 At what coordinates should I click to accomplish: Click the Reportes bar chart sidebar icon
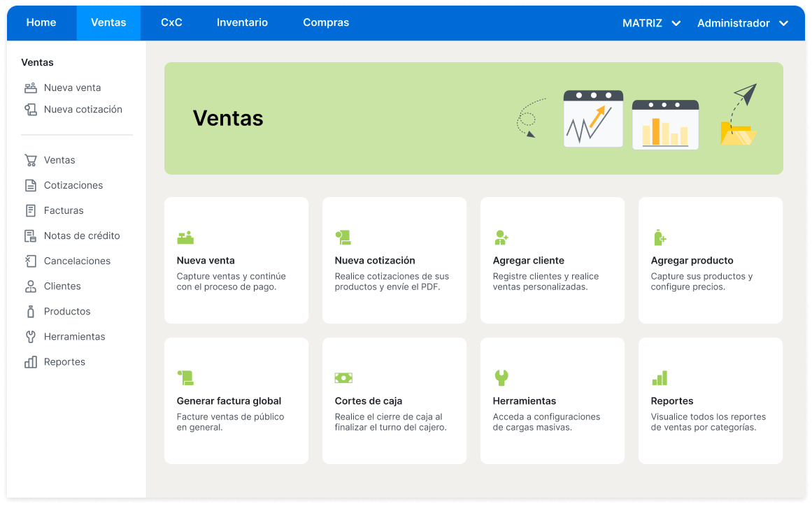(31, 362)
